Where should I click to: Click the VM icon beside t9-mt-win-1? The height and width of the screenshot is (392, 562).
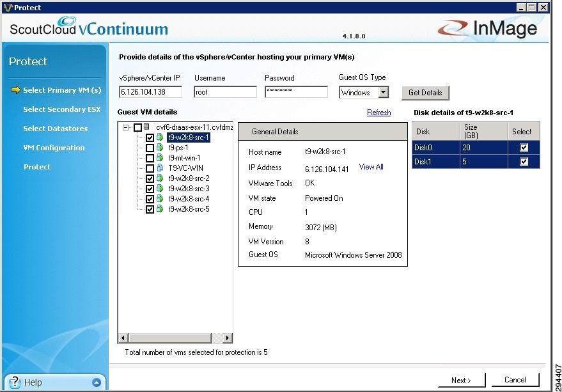(160, 158)
